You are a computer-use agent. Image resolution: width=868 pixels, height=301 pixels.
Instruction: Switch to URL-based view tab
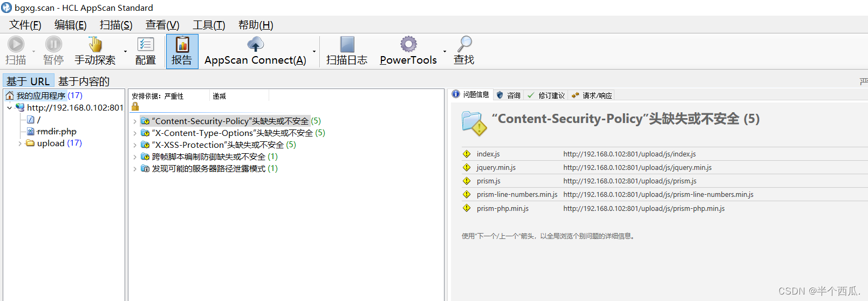[28, 81]
